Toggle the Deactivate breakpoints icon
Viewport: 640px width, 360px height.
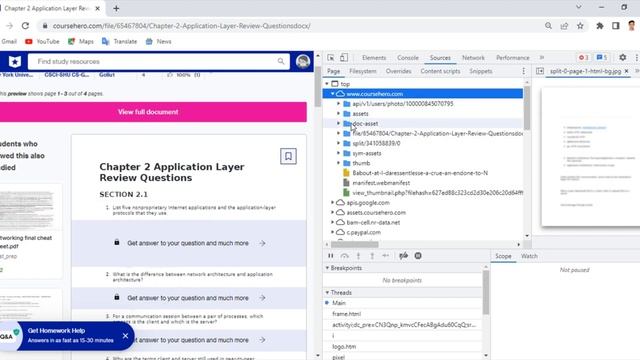403,256
